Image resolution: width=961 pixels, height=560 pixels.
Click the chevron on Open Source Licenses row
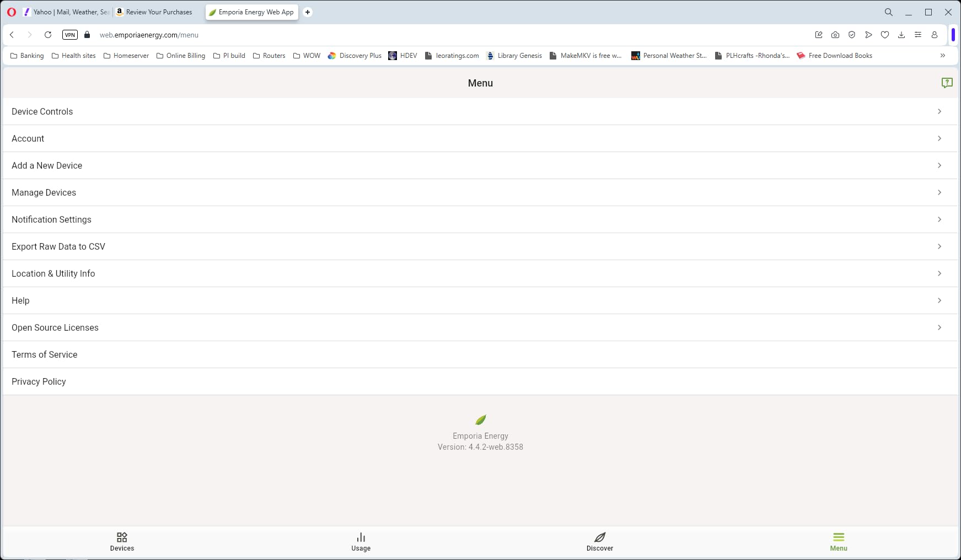click(939, 327)
